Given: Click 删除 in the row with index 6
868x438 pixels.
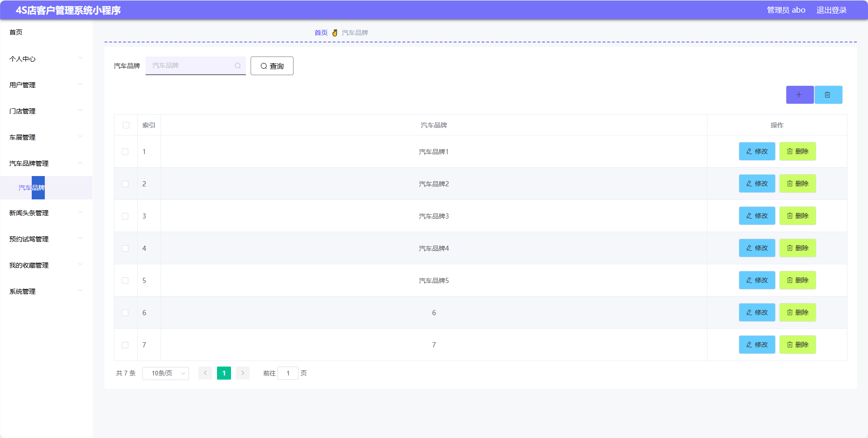Looking at the screenshot, I should click(798, 312).
